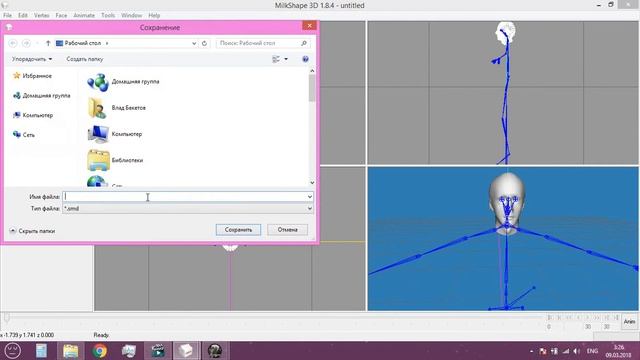The image size is (640, 360).
Task: Show hidden tray icons arrow
Action: 531,351
